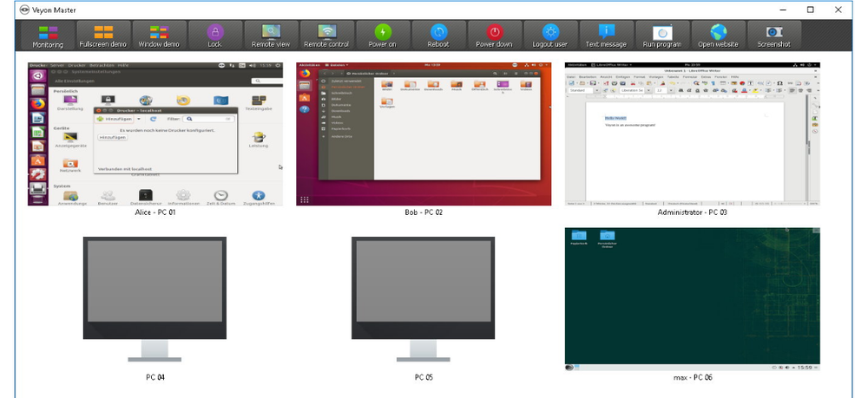Close the Veyon Master window
This screenshot has width=868, height=398.
pos(838,10)
